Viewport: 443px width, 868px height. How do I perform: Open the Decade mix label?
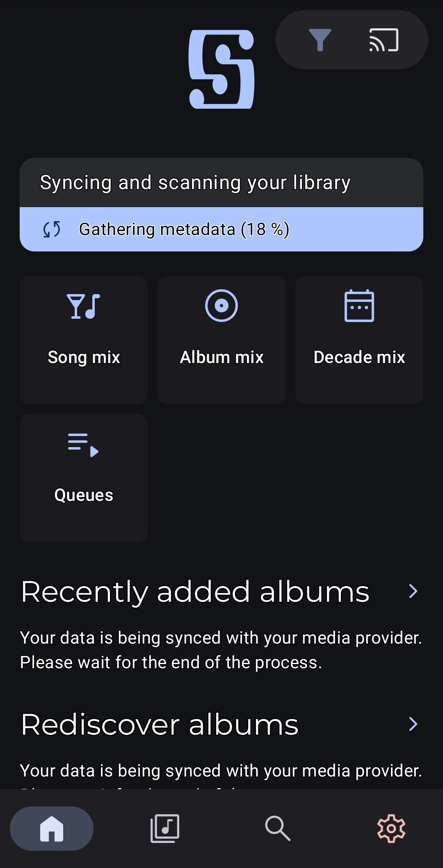point(359,357)
